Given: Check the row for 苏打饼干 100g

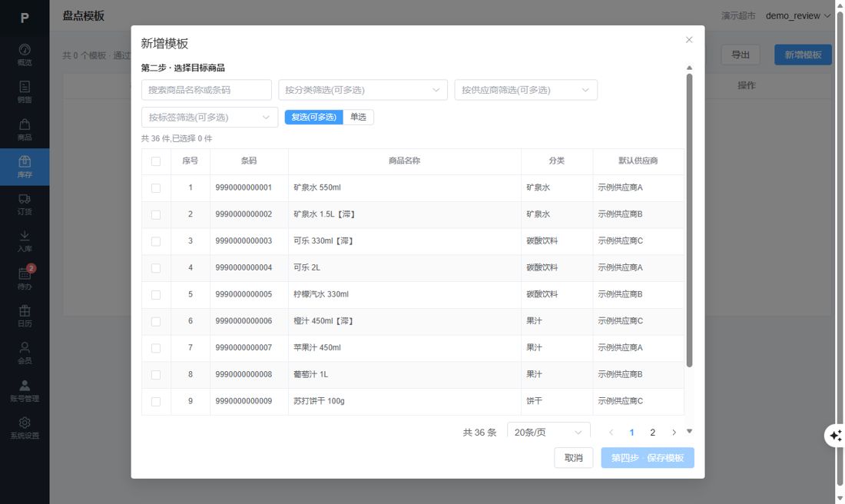Looking at the screenshot, I should [156, 402].
